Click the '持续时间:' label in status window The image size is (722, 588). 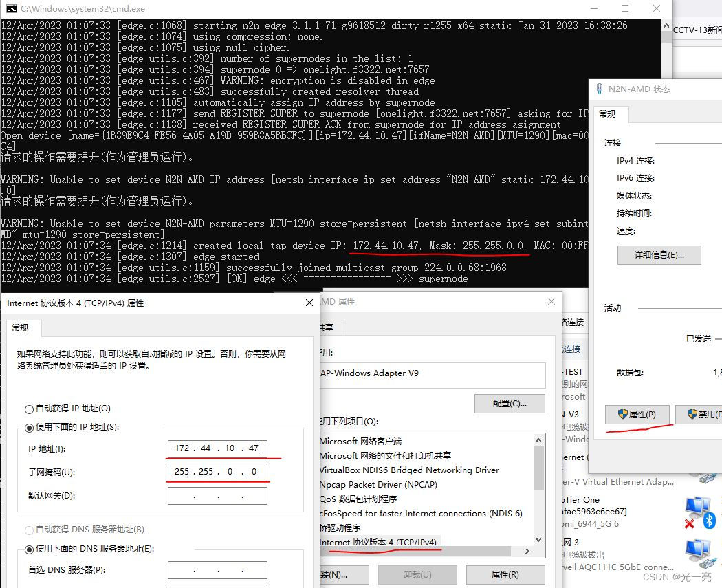(x=634, y=213)
